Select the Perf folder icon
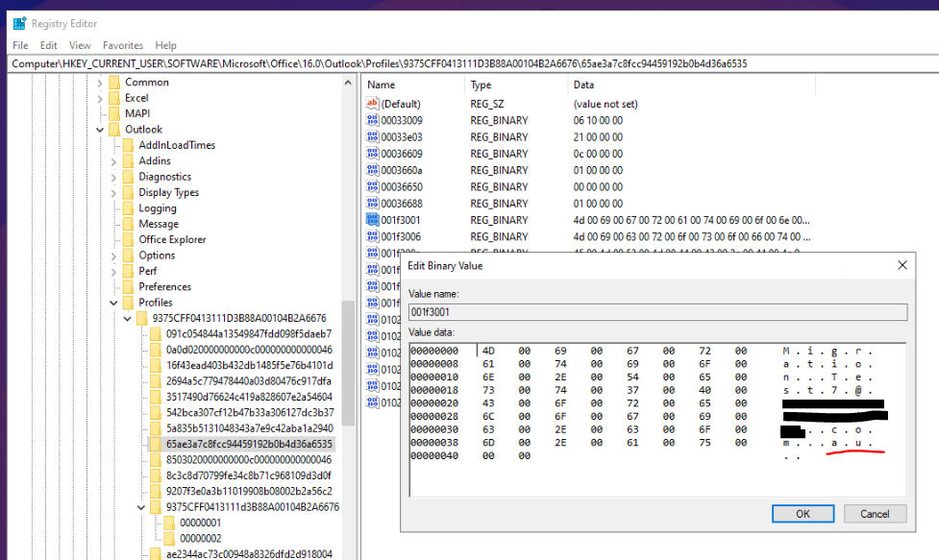 (129, 271)
